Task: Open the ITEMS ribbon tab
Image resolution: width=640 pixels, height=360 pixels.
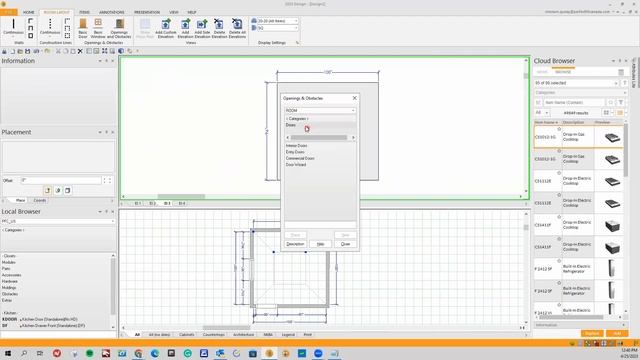Action: (84, 12)
